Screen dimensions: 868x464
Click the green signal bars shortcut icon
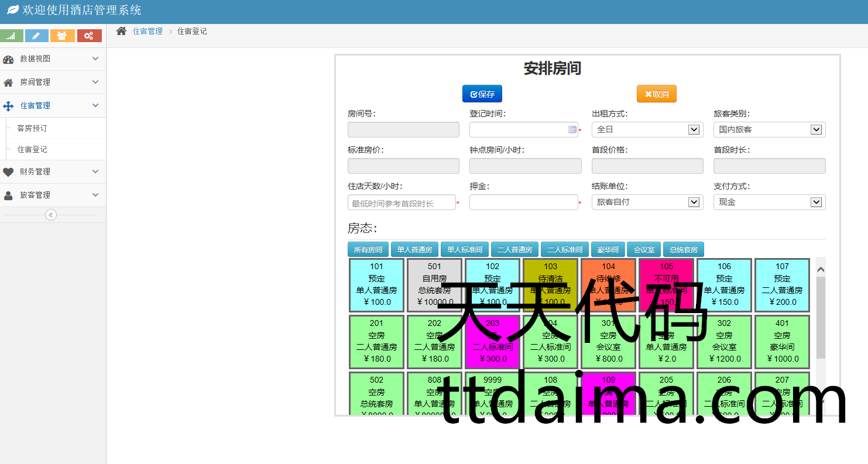coord(12,36)
